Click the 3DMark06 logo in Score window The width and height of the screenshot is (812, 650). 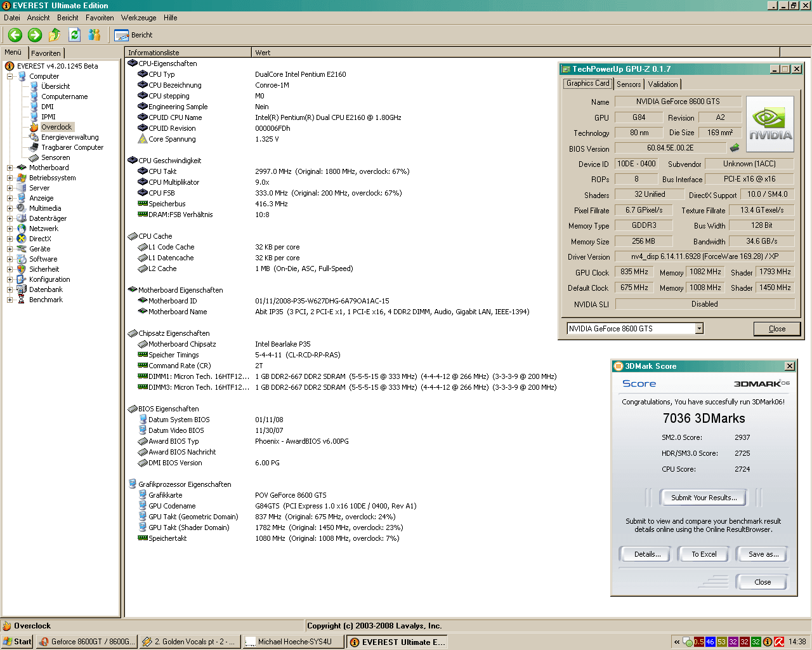tap(761, 383)
